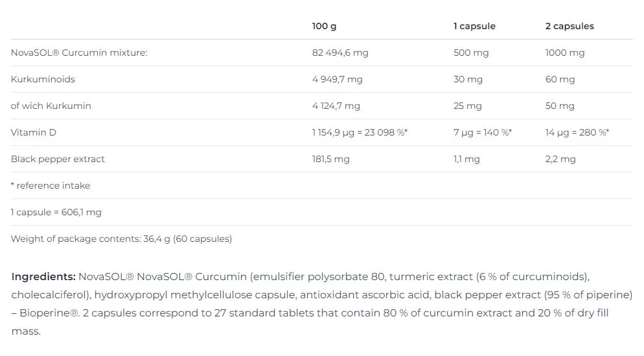The width and height of the screenshot is (644, 356).
Task: Click the 4 949,7 mg Kurkuminoids value
Action: [338, 79]
